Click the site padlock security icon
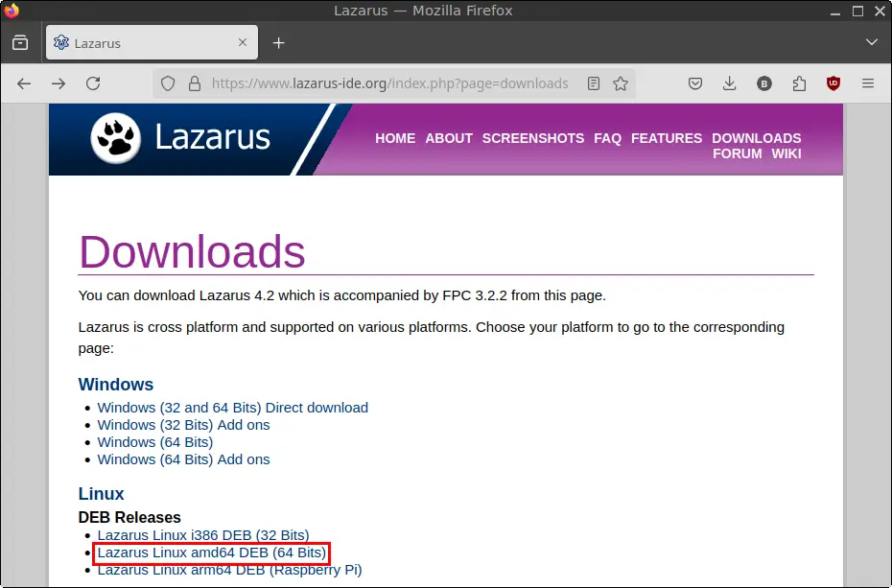Viewport: 892px width, 588px height. [195, 83]
